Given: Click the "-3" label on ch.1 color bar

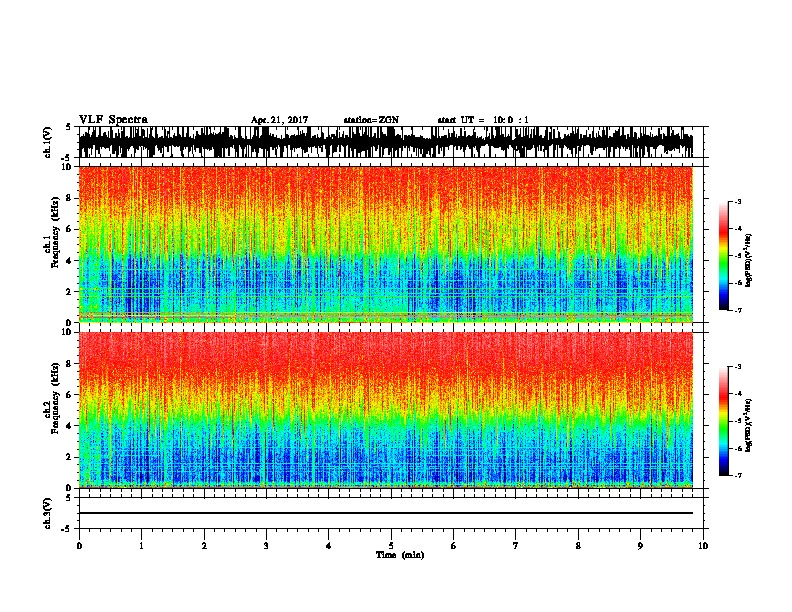Looking at the screenshot, I should tap(738, 201).
